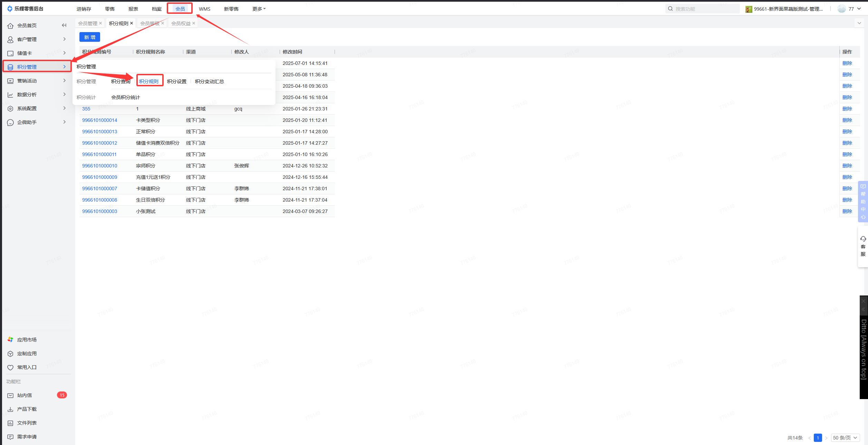Open rule 9966101000014 link
This screenshot has width=868, height=445.
(99, 120)
